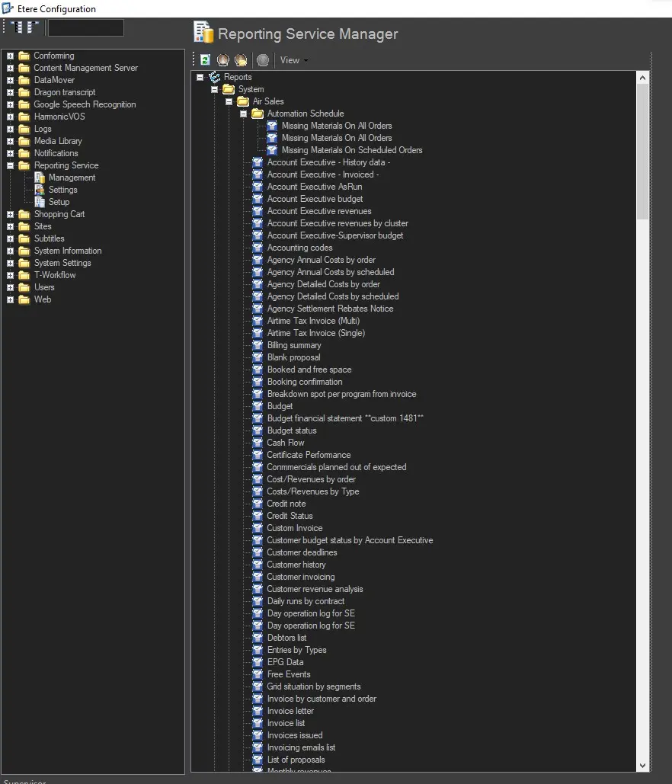Click the search field in top toolbar
Image resolution: width=672 pixels, height=784 pixels.
pos(85,28)
